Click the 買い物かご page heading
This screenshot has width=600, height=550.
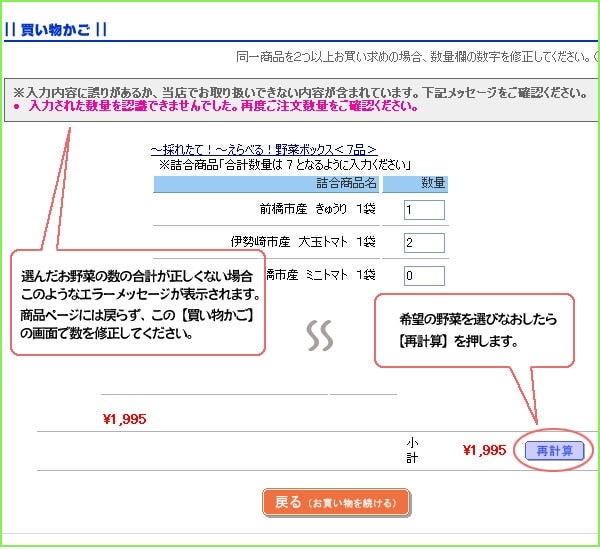(x=56, y=29)
